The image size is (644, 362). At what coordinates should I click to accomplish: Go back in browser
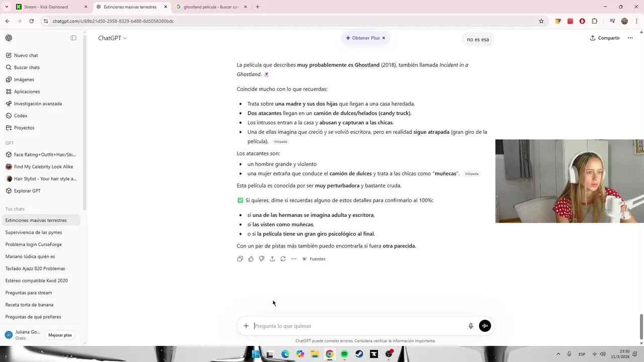pos(7,21)
